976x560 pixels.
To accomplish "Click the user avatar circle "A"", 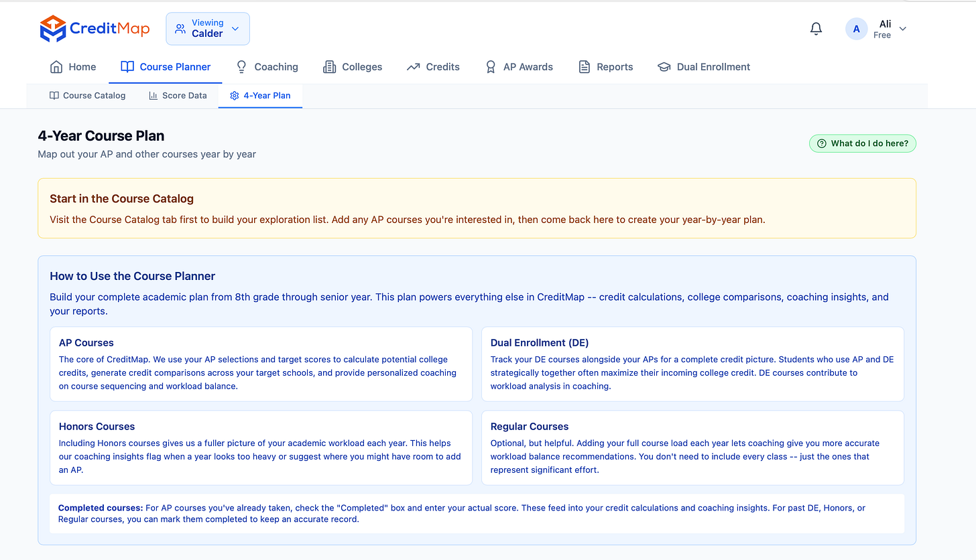I will (x=857, y=29).
